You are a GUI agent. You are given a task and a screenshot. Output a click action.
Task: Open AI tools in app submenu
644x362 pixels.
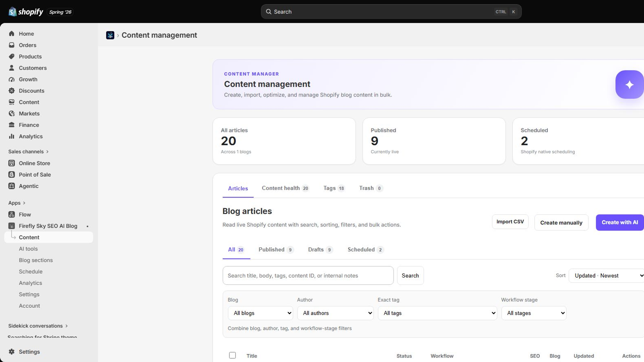[x=28, y=249]
